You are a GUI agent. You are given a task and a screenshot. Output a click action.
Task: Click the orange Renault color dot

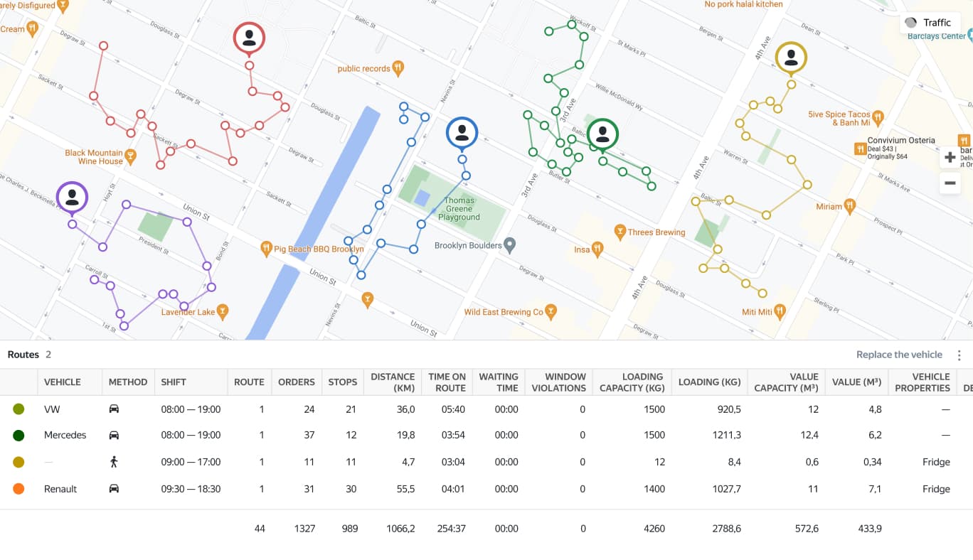click(18, 489)
